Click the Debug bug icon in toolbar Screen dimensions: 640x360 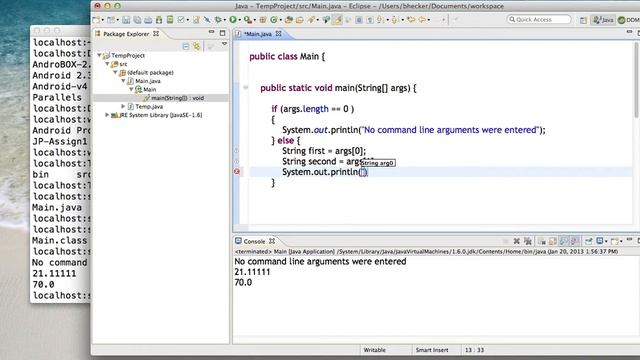[218, 20]
